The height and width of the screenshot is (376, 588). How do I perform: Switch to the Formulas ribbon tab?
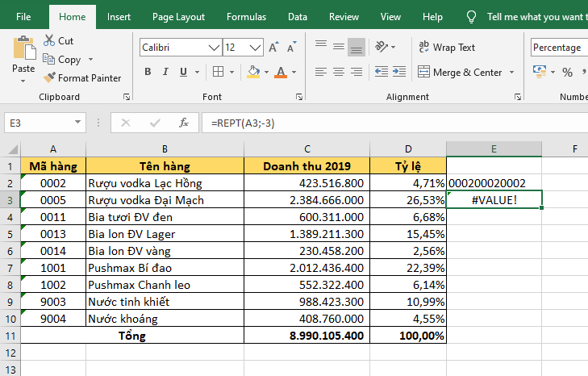246,16
